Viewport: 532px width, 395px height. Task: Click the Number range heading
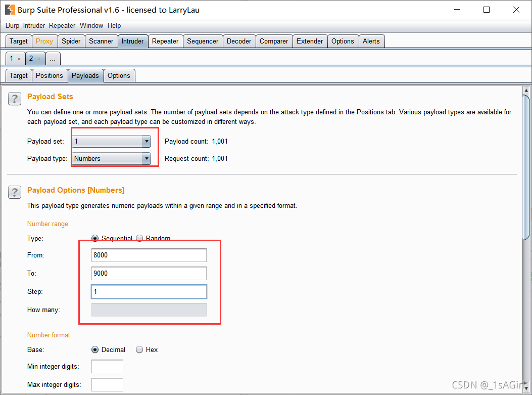pyautogui.click(x=47, y=224)
